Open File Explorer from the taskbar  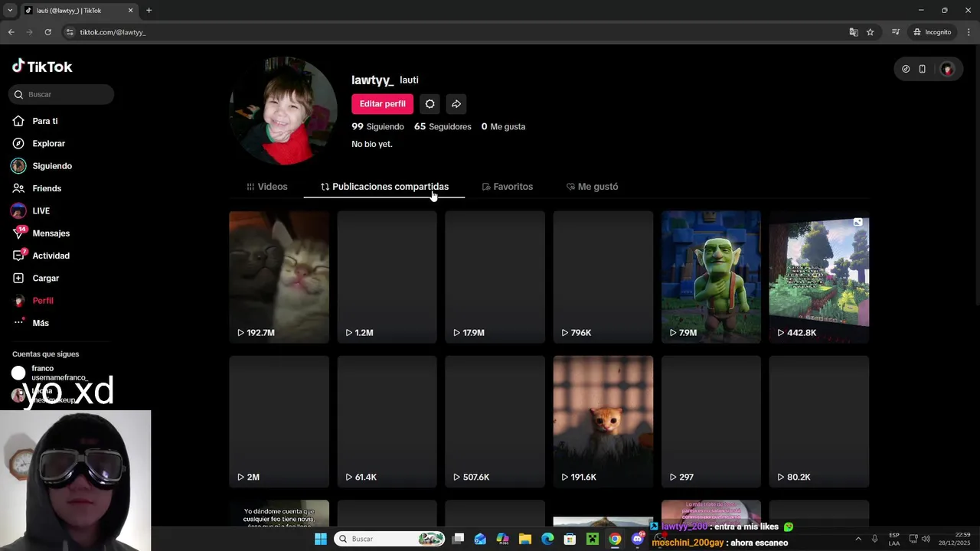click(x=525, y=539)
